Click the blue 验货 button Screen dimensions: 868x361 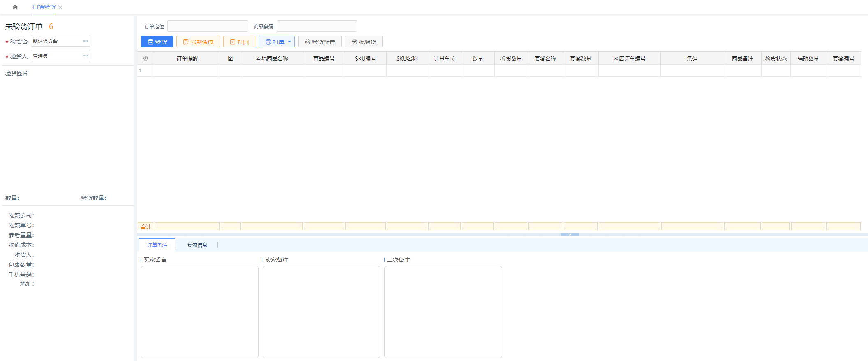point(157,42)
